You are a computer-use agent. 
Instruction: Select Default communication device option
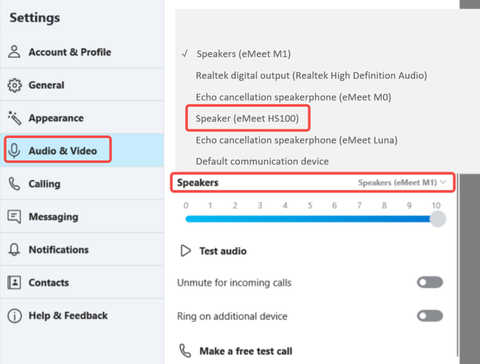262,161
